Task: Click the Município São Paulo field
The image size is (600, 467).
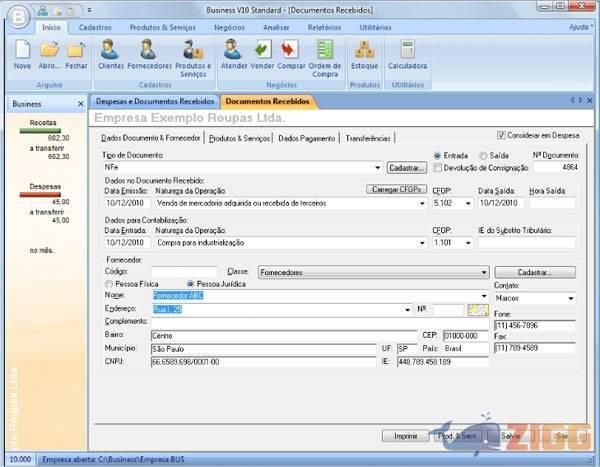Action: click(264, 349)
